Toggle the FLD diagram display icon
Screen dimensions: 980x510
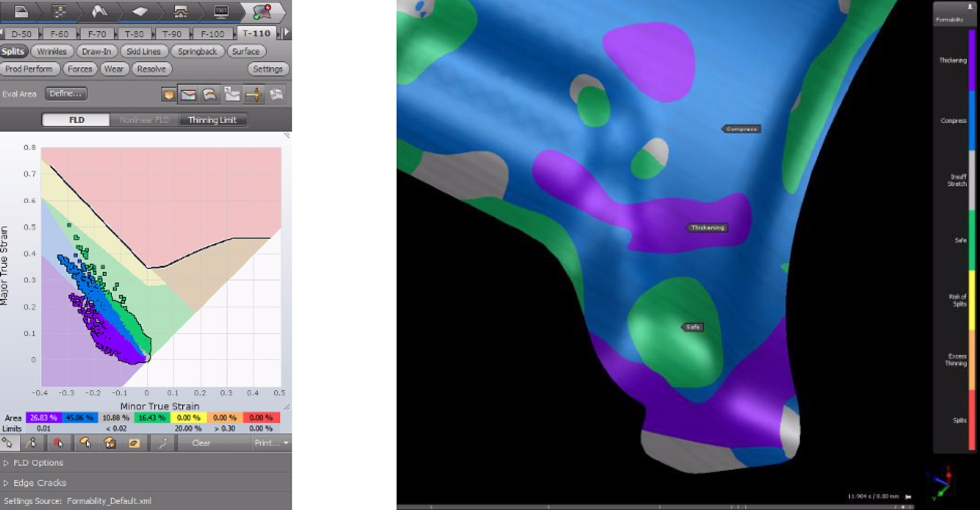pyautogui.click(x=188, y=94)
